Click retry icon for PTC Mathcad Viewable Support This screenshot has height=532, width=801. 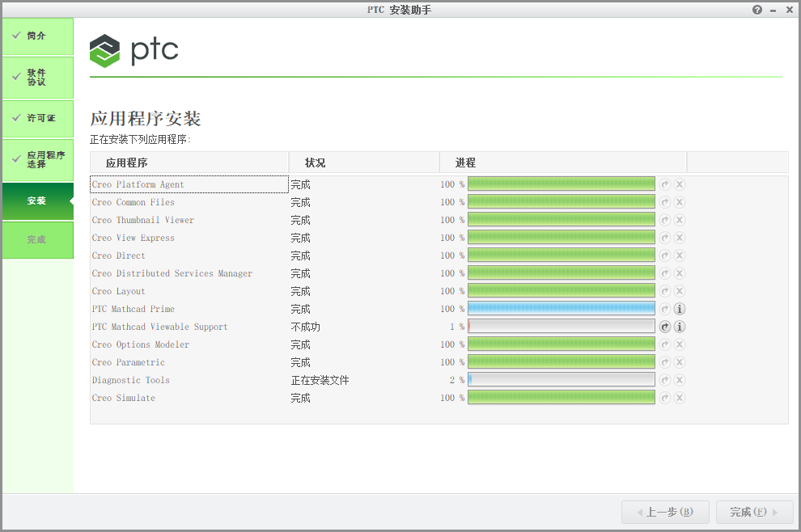click(664, 327)
